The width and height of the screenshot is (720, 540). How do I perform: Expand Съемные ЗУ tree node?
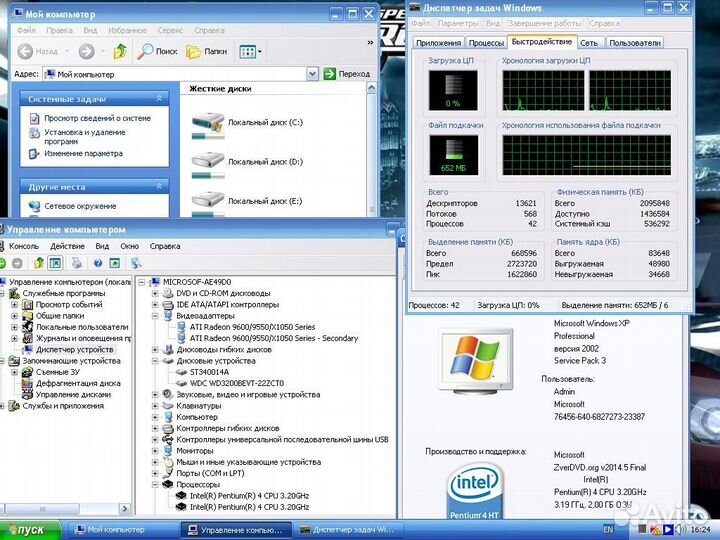(15, 372)
